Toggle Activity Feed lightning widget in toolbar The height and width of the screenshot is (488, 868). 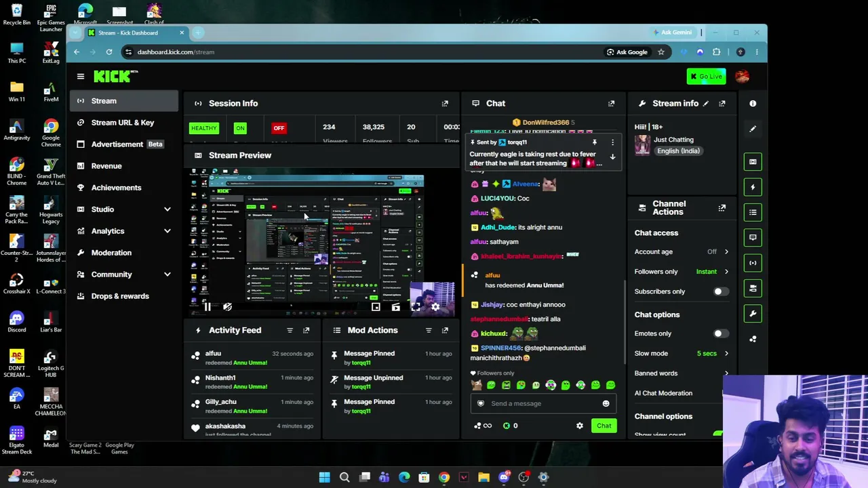[x=753, y=187]
